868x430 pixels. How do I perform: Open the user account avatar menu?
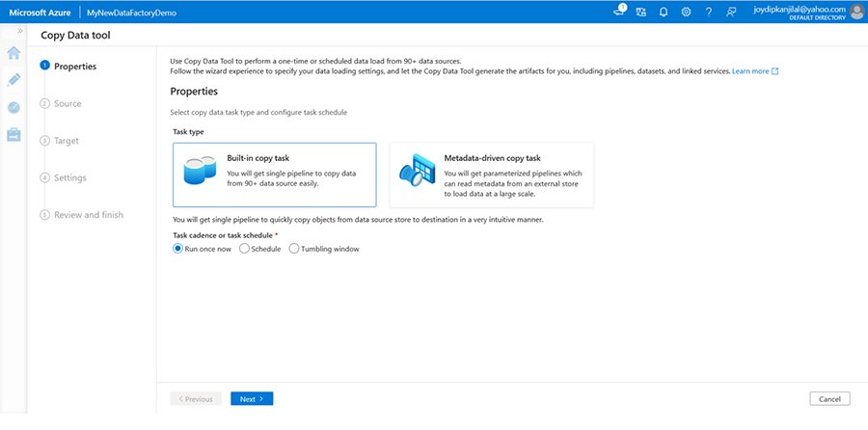point(856,12)
